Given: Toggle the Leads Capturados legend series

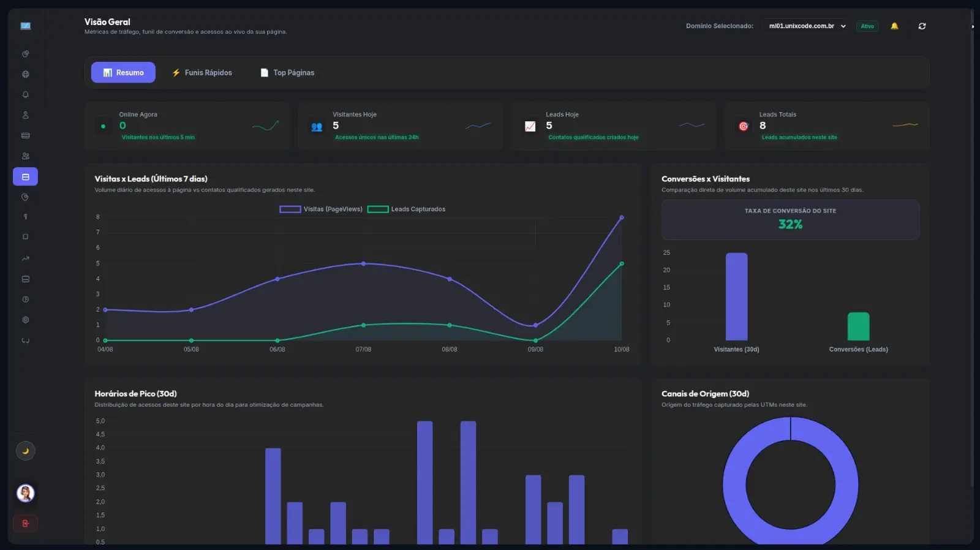Looking at the screenshot, I should [406, 209].
